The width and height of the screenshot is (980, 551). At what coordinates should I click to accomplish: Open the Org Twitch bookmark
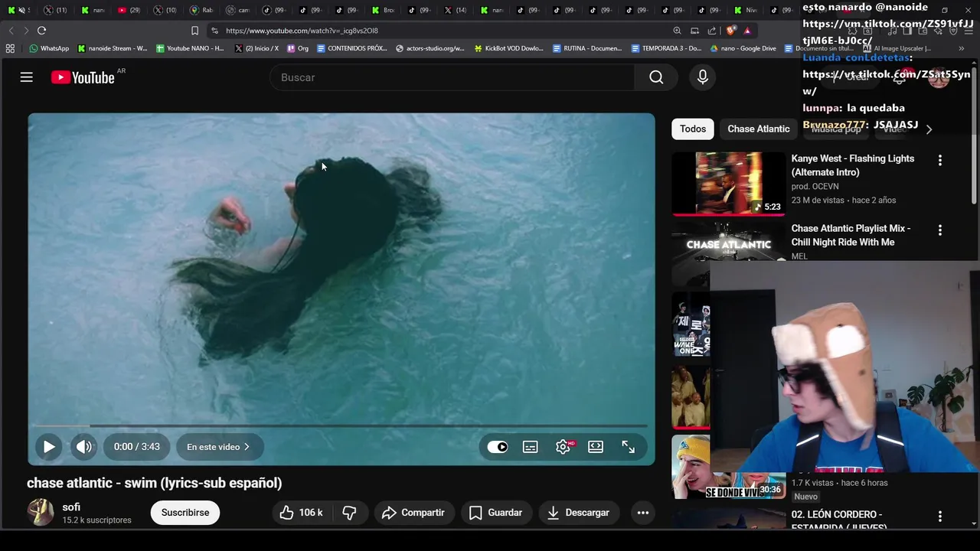tap(298, 48)
